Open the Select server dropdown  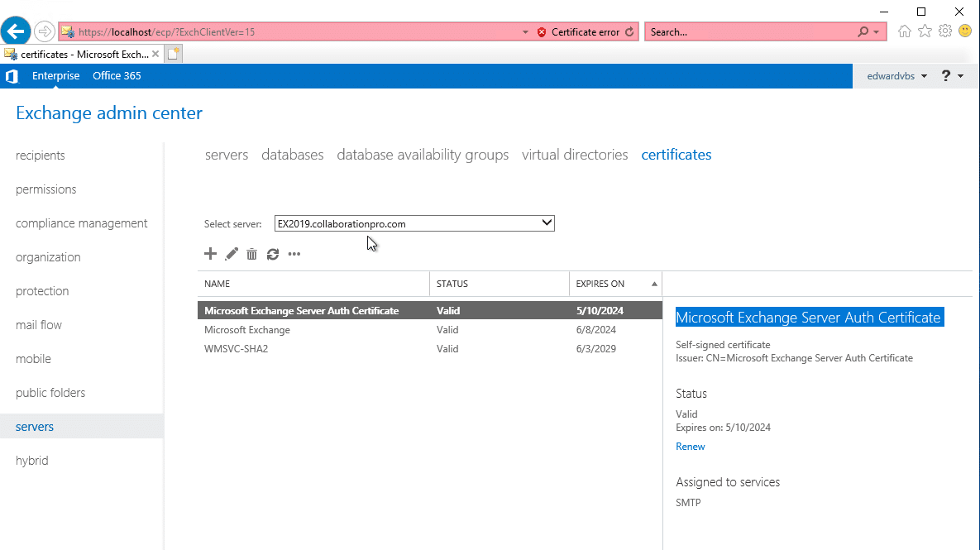pos(545,222)
